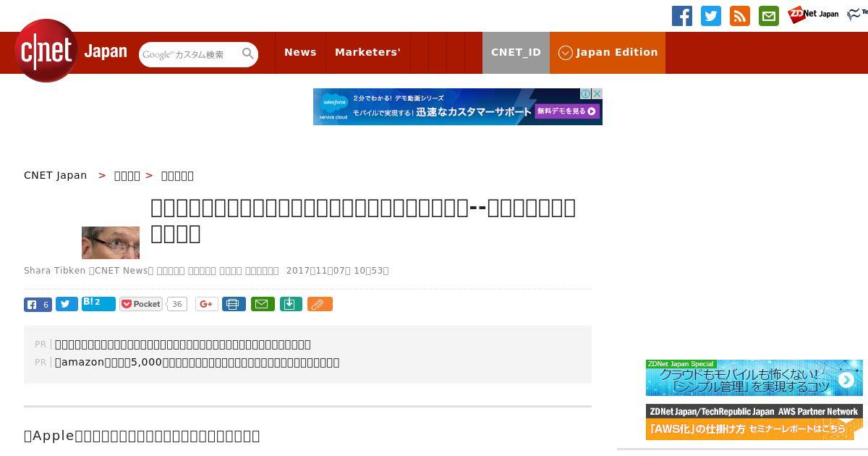Open the article thumbnail of the man with glasses
This screenshot has height=456, width=868.
pyautogui.click(x=111, y=242)
